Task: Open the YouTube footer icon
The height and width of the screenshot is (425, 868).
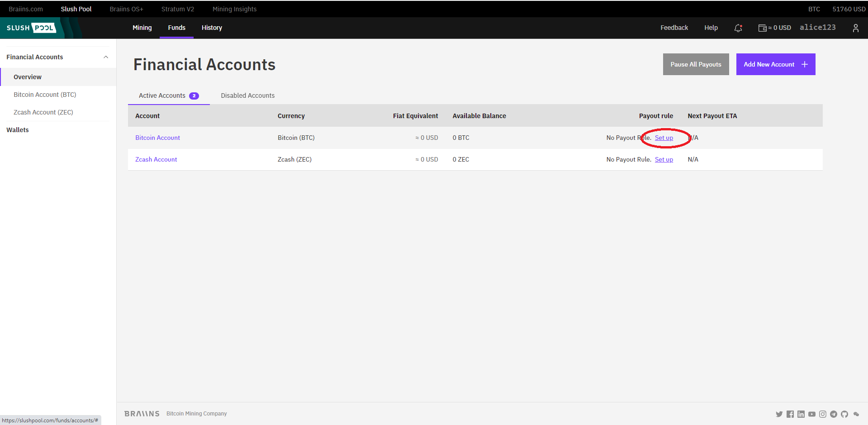Action: tap(812, 414)
